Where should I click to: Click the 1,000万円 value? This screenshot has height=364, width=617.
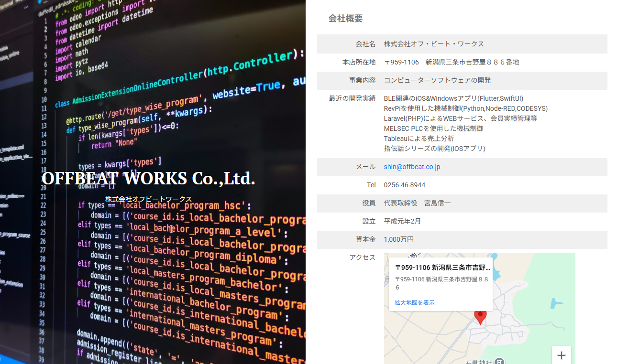click(399, 239)
